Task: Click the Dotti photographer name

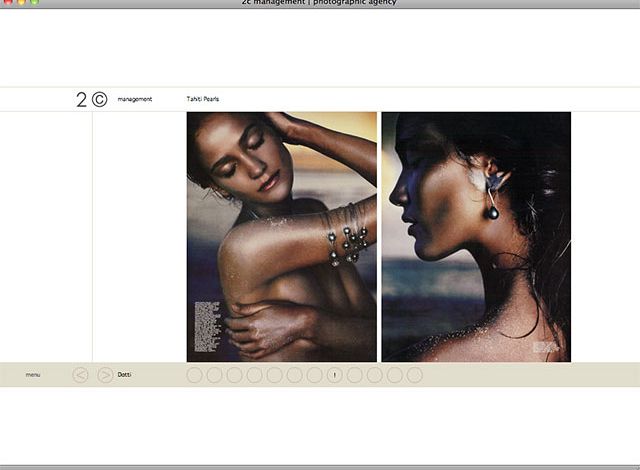Action: tap(124, 375)
